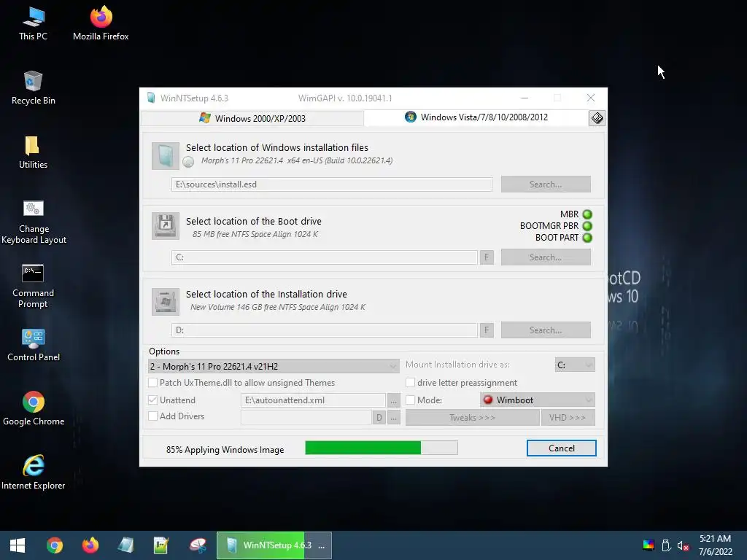Image resolution: width=747 pixels, height=560 pixels.
Task: Click browse button beside autounattend.xml
Action: [x=393, y=400]
